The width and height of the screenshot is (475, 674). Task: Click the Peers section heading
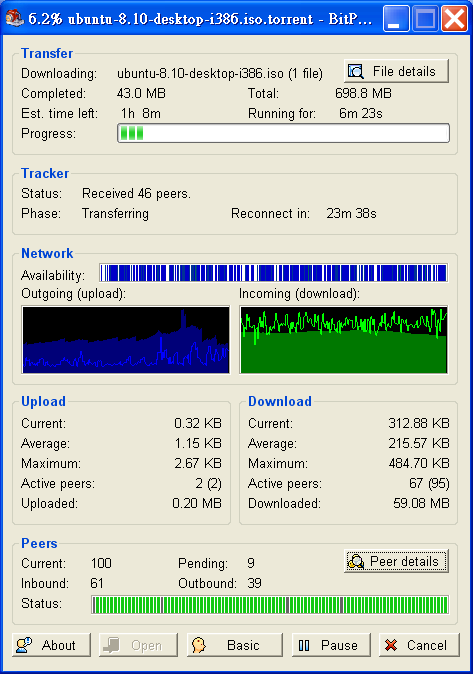(39, 543)
